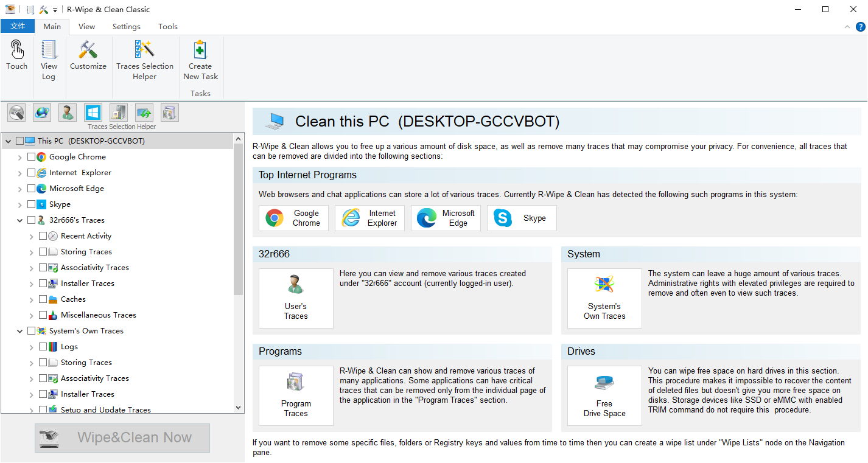The image size is (868, 463).
Task: Open quick access toolbar dropdown arrow
Action: coord(55,10)
